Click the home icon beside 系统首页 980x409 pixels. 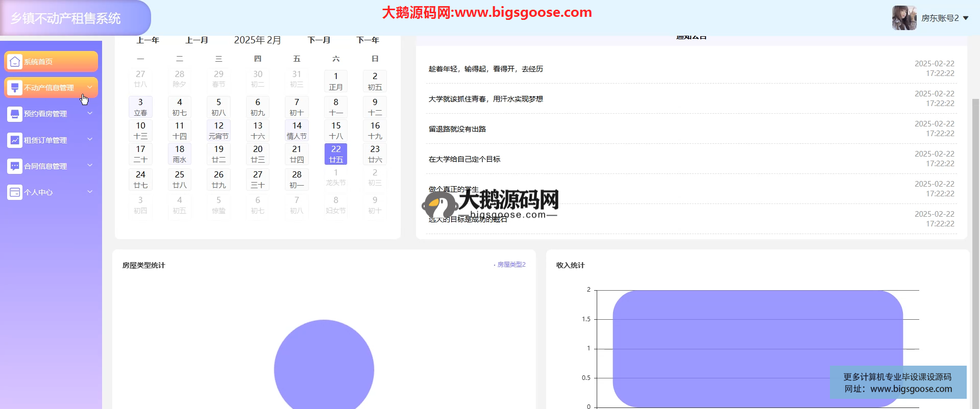pyautogui.click(x=15, y=62)
